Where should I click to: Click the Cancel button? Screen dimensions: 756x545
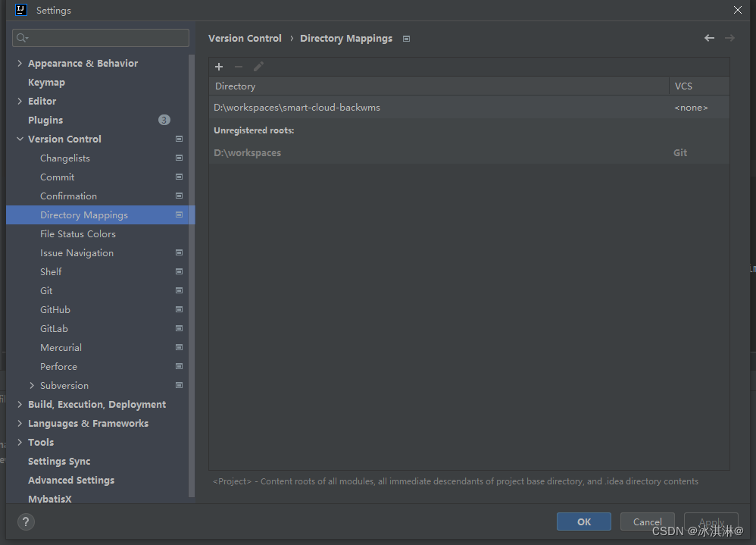647,522
